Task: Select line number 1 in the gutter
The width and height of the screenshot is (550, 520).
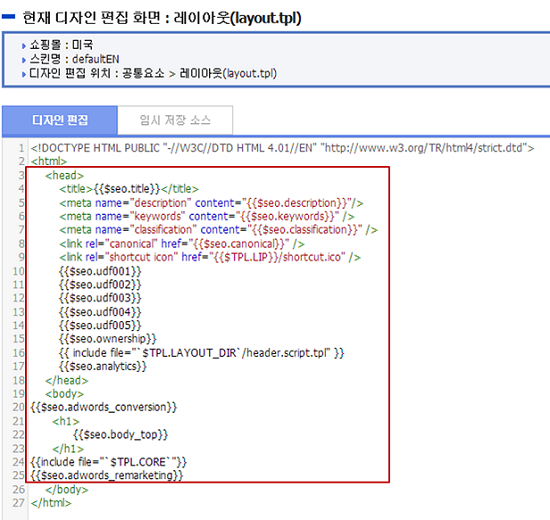Action: (x=22, y=148)
